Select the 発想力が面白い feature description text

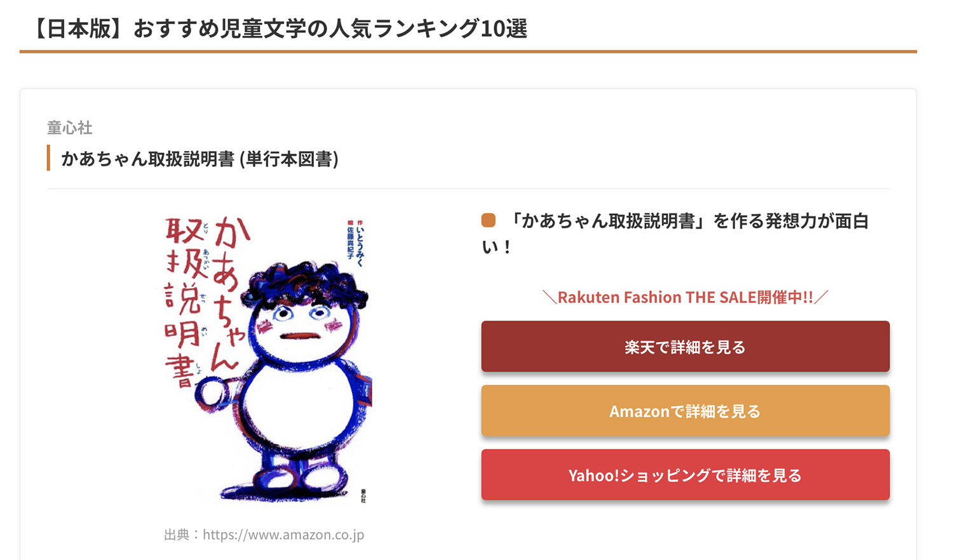(x=675, y=234)
